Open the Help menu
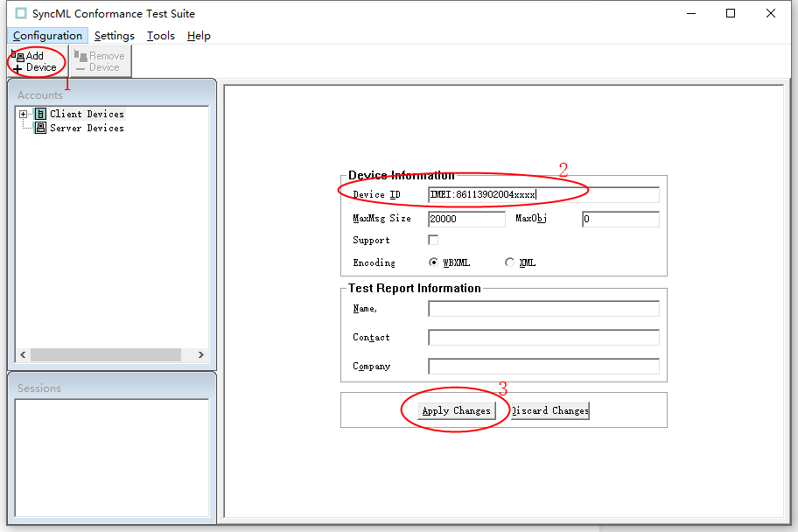The height and width of the screenshot is (532, 798). (199, 36)
